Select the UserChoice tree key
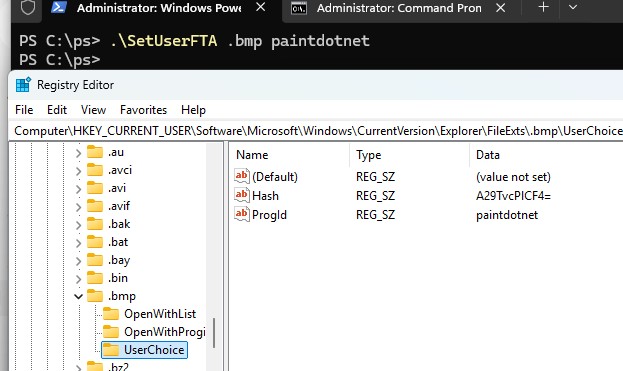This screenshot has height=371, width=623. click(154, 350)
